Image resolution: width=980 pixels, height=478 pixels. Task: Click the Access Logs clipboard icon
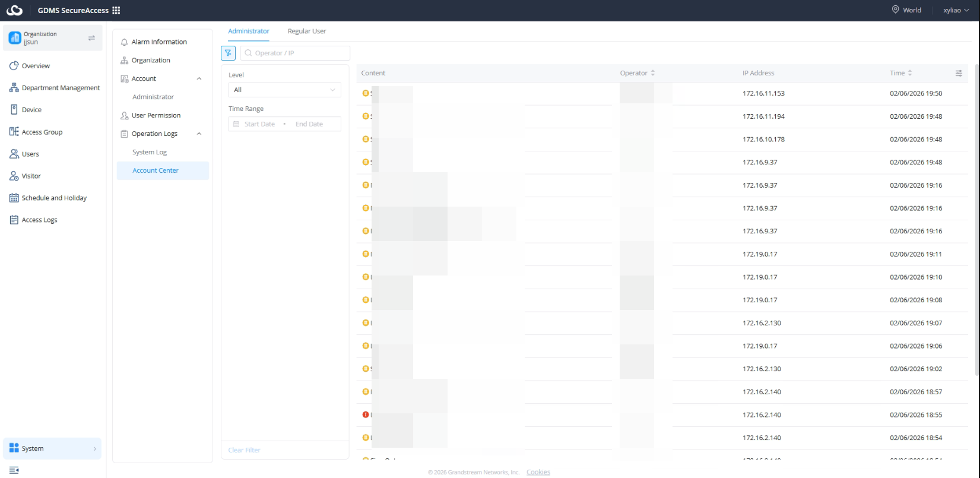coord(14,220)
